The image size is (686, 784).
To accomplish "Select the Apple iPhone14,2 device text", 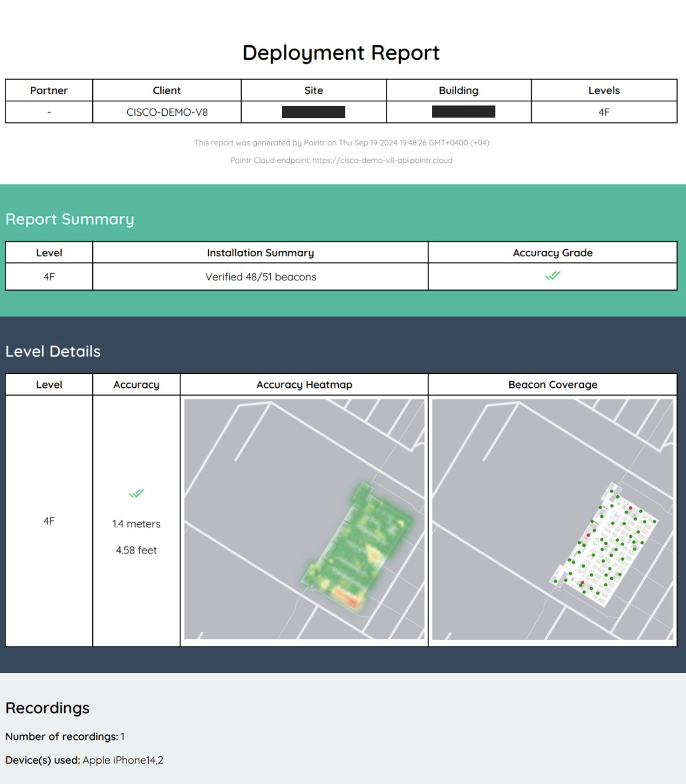I will [123, 760].
